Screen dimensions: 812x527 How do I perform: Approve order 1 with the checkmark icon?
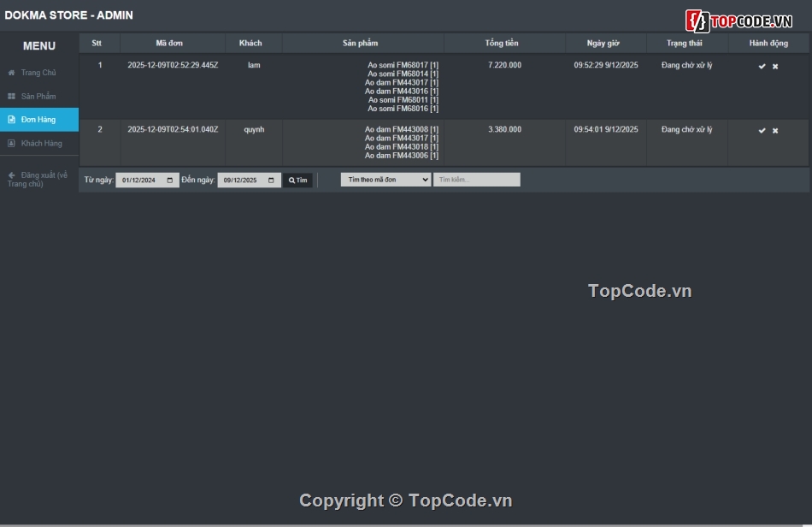pyautogui.click(x=762, y=67)
